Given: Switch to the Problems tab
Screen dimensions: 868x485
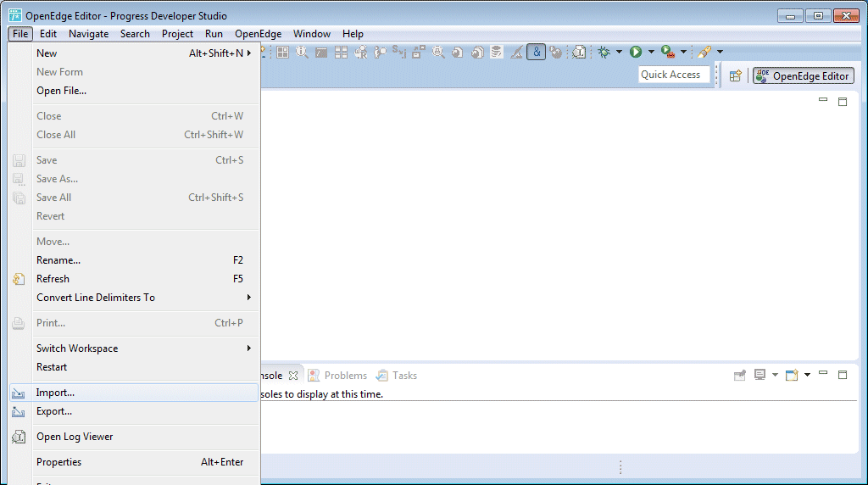Looking at the screenshot, I should click(x=337, y=376).
